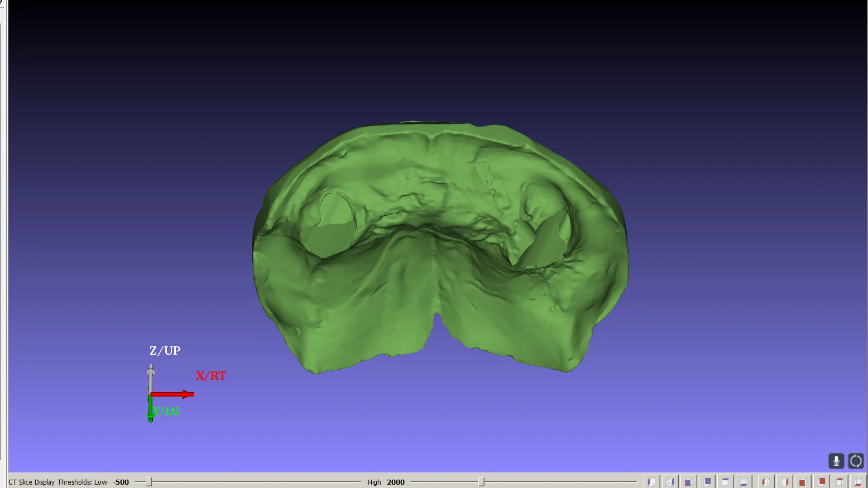The image size is (868, 488).
Task: Click the red X axis arrow of the orientation triad
Action: pyautogui.click(x=172, y=394)
